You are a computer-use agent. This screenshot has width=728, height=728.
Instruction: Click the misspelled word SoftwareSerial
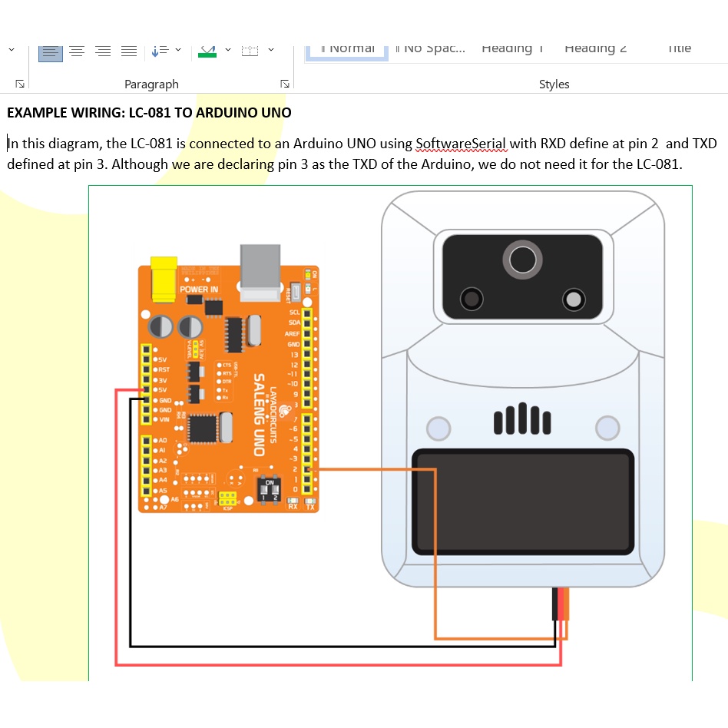point(461,144)
